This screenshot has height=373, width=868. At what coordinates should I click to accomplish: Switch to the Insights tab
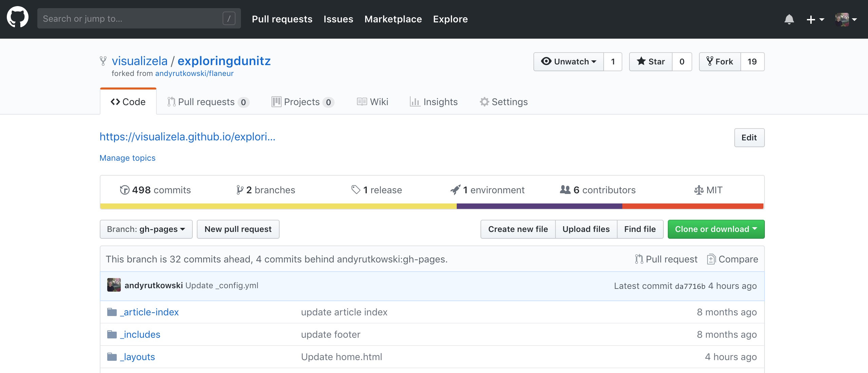click(434, 102)
